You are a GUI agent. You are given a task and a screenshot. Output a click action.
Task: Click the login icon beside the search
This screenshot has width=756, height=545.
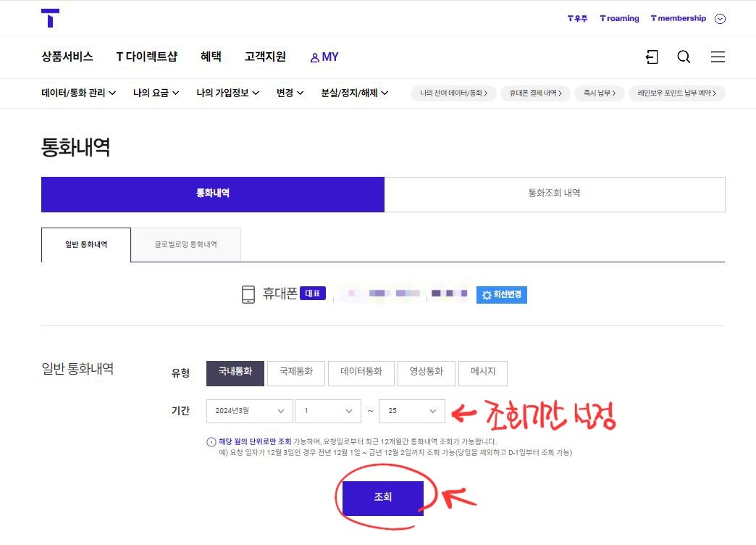coord(651,57)
